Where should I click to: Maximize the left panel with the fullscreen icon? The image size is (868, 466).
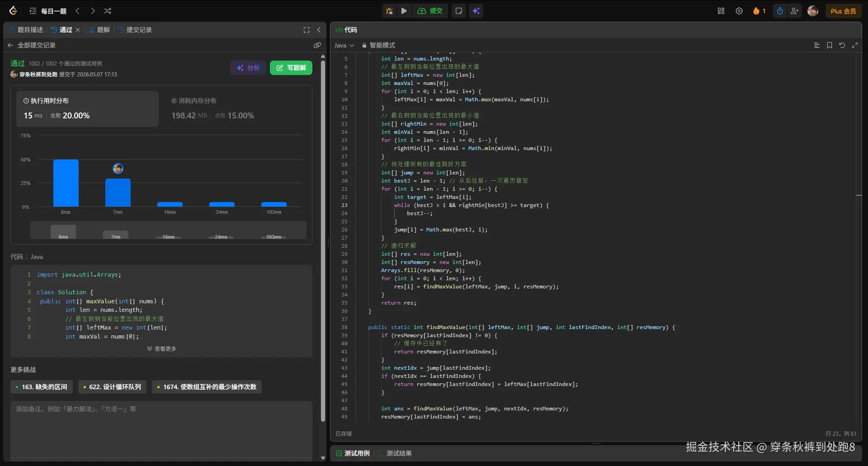[x=307, y=30]
